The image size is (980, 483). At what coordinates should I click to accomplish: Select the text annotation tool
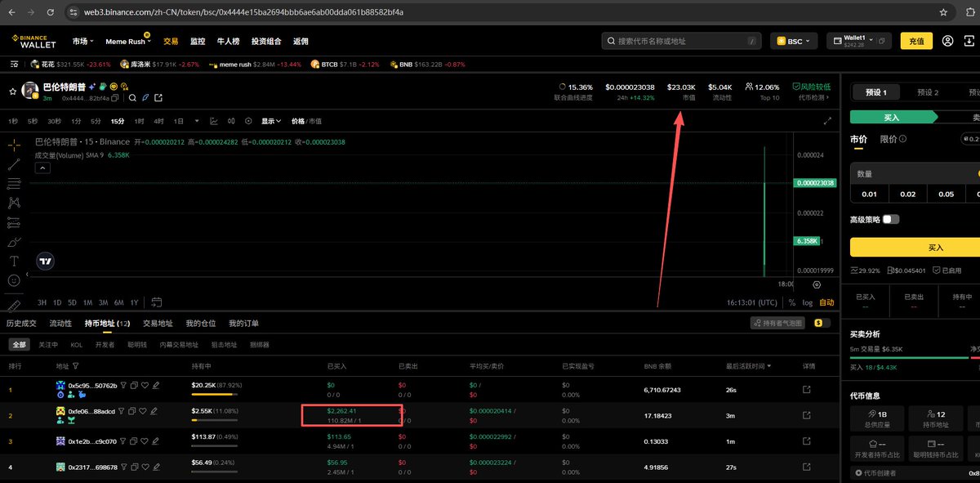click(14, 260)
